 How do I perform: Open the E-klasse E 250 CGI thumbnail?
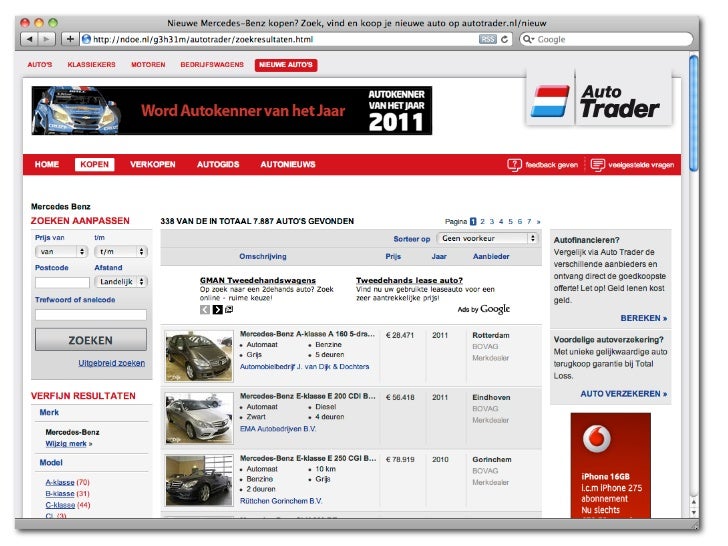[x=199, y=481]
